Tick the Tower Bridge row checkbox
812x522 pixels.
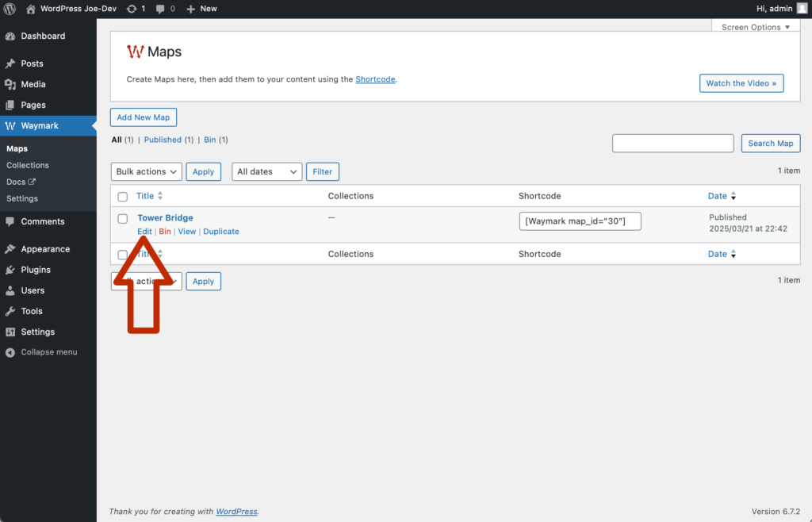[123, 219]
